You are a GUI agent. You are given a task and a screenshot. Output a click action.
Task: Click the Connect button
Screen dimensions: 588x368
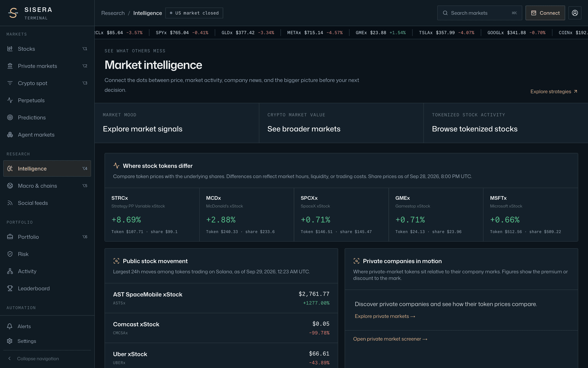(545, 13)
